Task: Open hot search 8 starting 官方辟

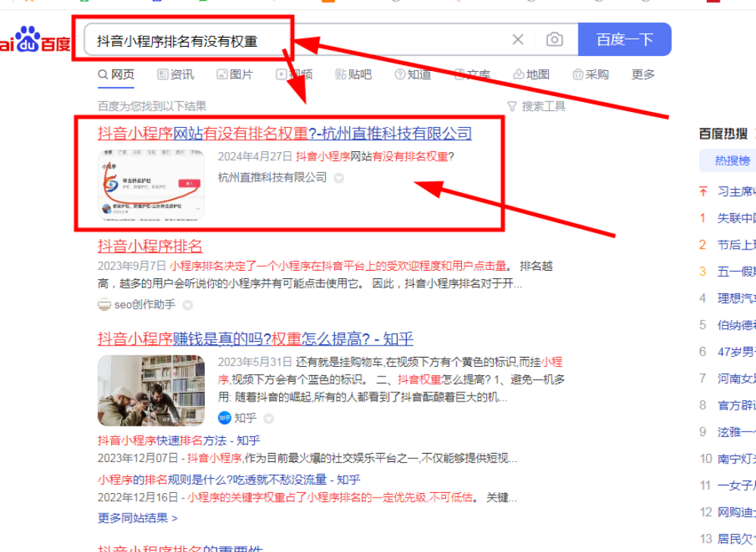Action: (x=736, y=405)
